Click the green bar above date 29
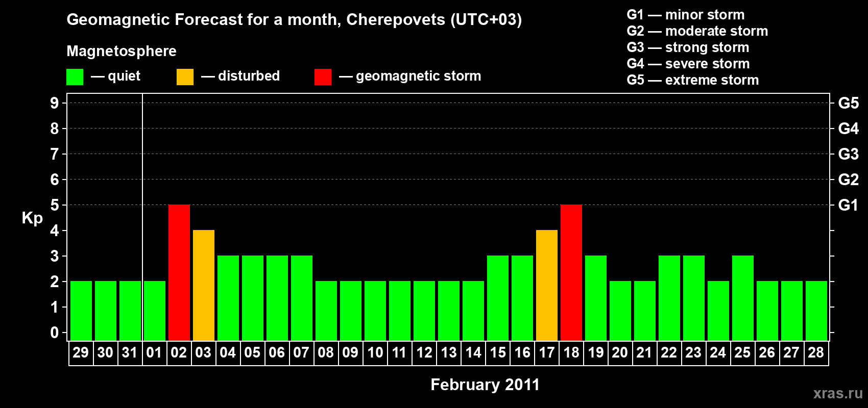868x408 pixels. click(x=81, y=311)
